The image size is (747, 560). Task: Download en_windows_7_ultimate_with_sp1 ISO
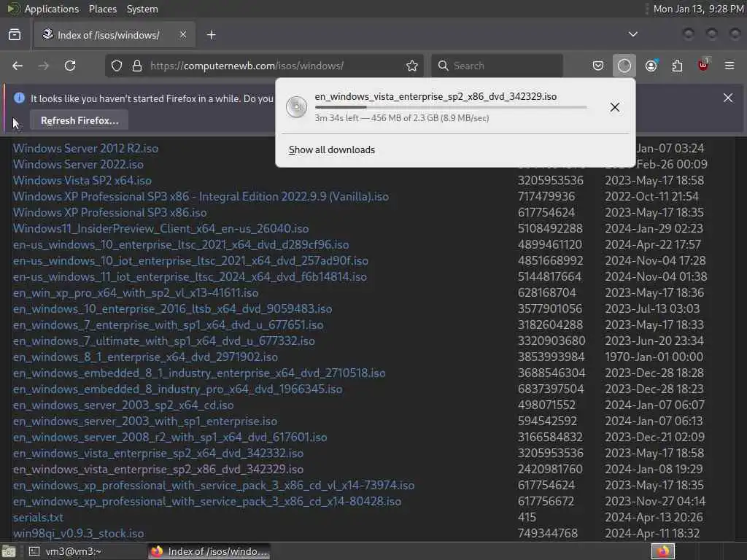163,341
